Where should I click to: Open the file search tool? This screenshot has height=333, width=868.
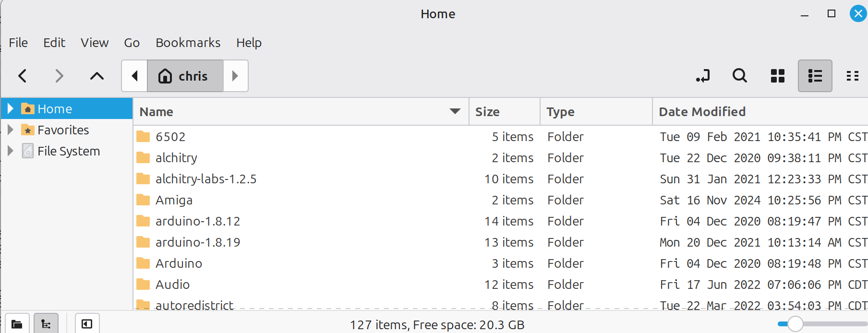[x=739, y=76]
